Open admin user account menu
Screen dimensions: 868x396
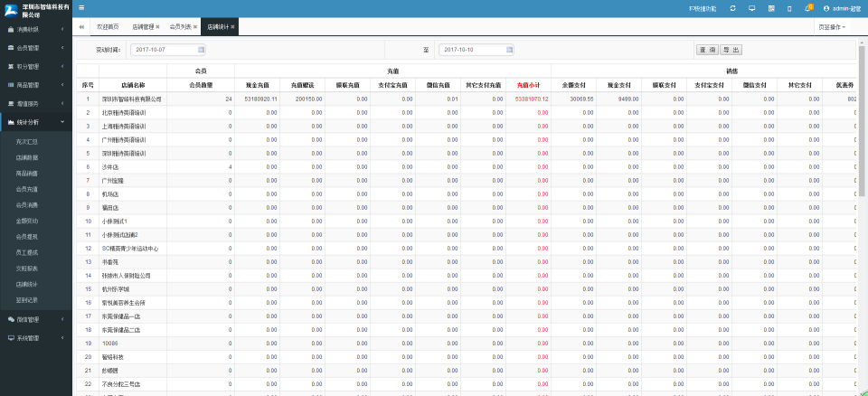point(838,7)
